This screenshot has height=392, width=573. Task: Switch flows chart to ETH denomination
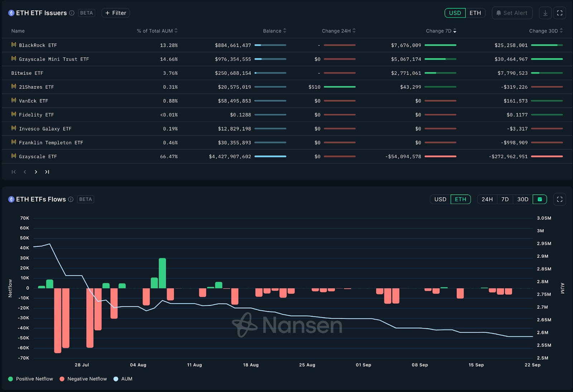click(x=461, y=199)
